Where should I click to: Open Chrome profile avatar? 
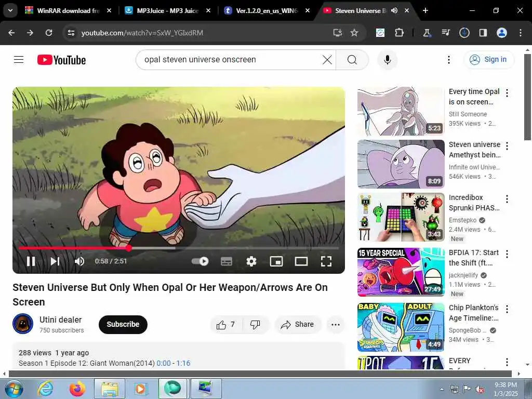[x=502, y=33]
